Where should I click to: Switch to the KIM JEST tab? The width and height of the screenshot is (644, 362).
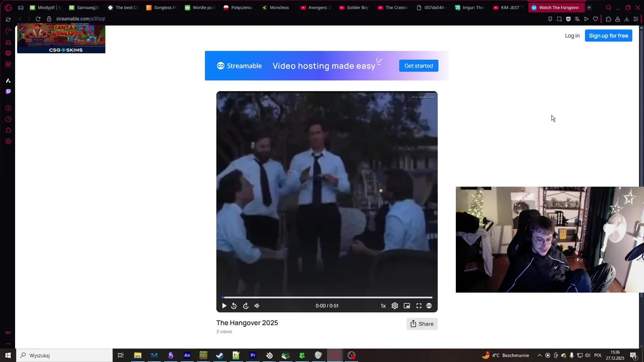pos(508,8)
